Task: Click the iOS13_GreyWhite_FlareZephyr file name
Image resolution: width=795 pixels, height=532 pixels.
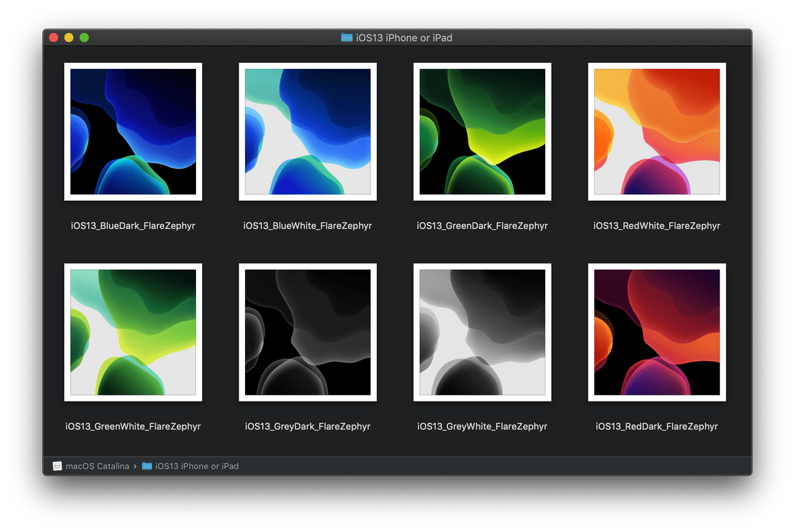Action: [x=482, y=427]
